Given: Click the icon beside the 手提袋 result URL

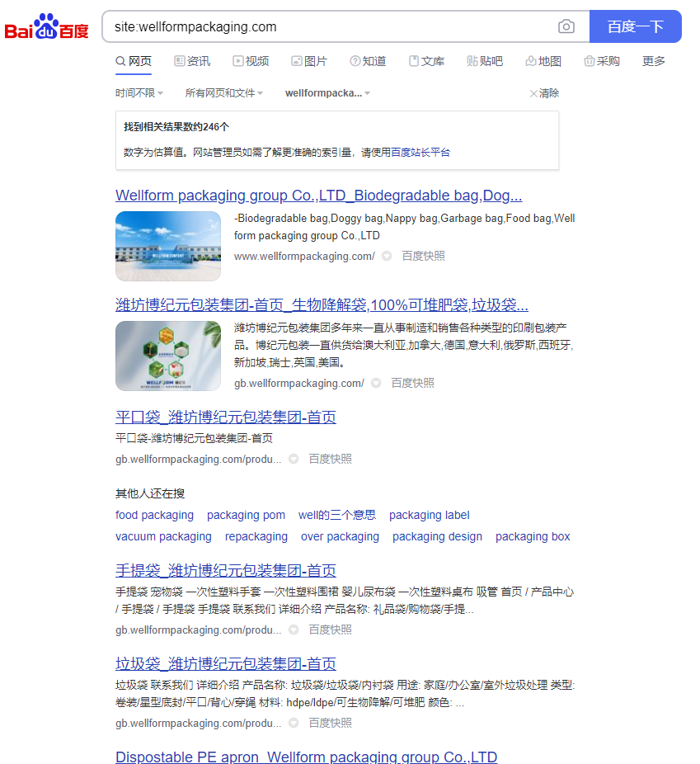Looking at the screenshot, I should pyautogui.click(x=294, y=630).
